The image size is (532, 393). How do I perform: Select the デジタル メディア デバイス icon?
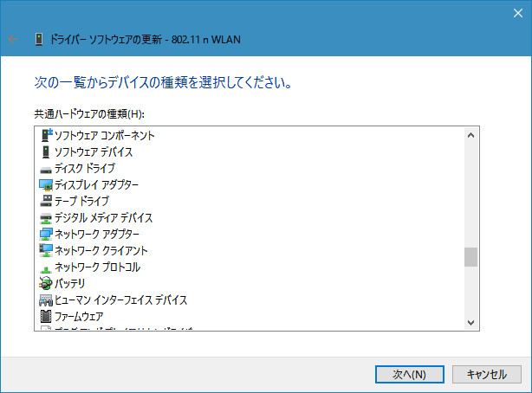point(46,217)
